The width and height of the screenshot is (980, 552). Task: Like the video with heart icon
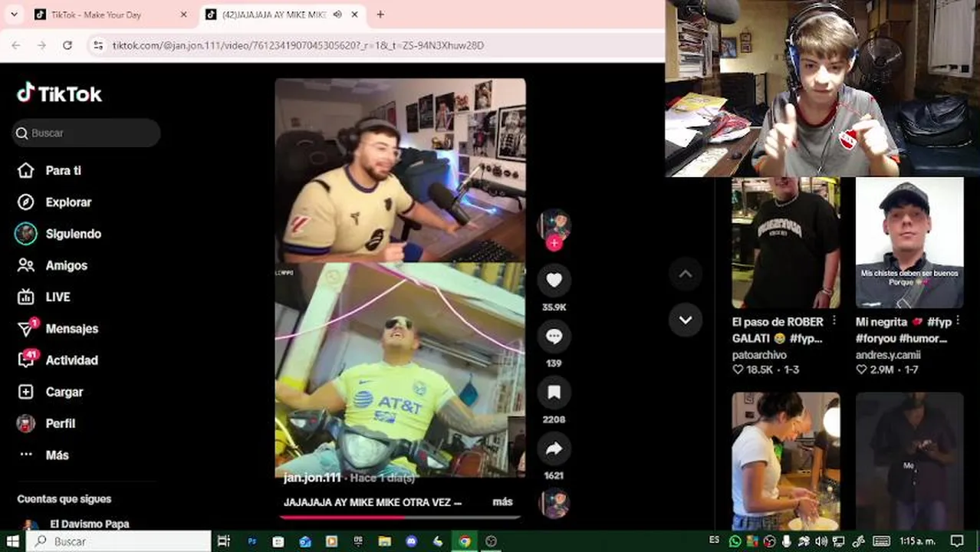554,281
